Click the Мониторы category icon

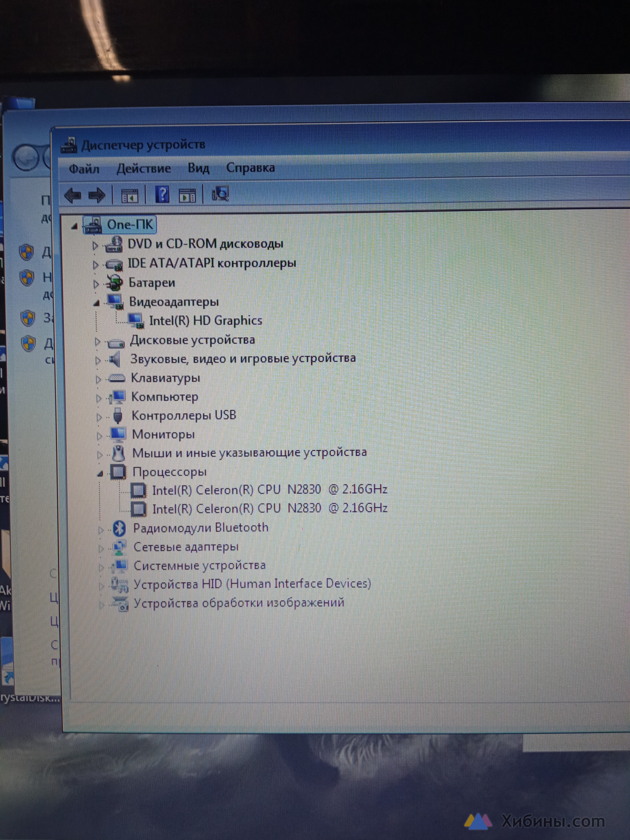(x=118, y=435)
